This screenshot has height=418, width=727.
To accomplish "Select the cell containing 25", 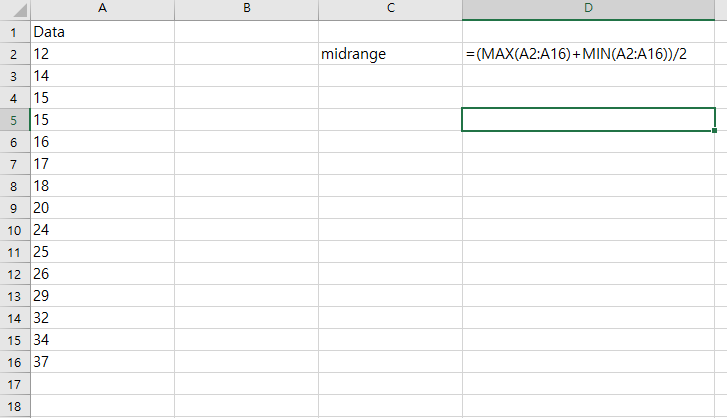I will pos(102,252).
